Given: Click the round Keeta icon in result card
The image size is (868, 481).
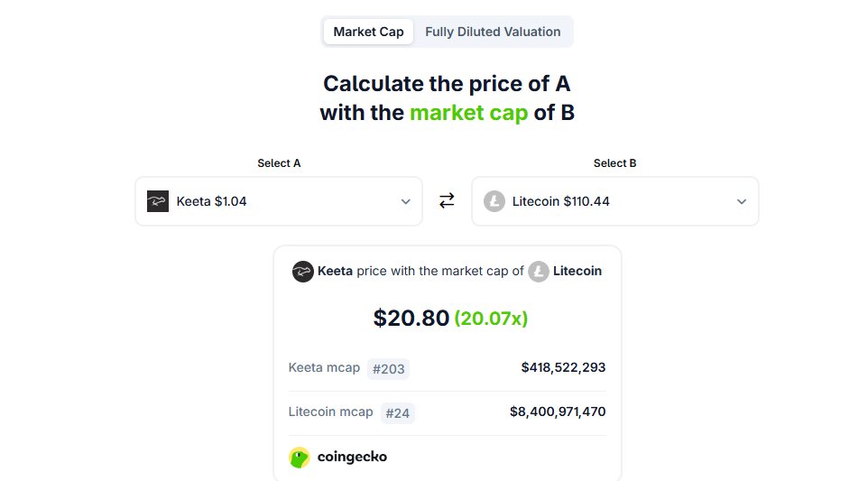Looking at the screenshot, I should (303, 272).
